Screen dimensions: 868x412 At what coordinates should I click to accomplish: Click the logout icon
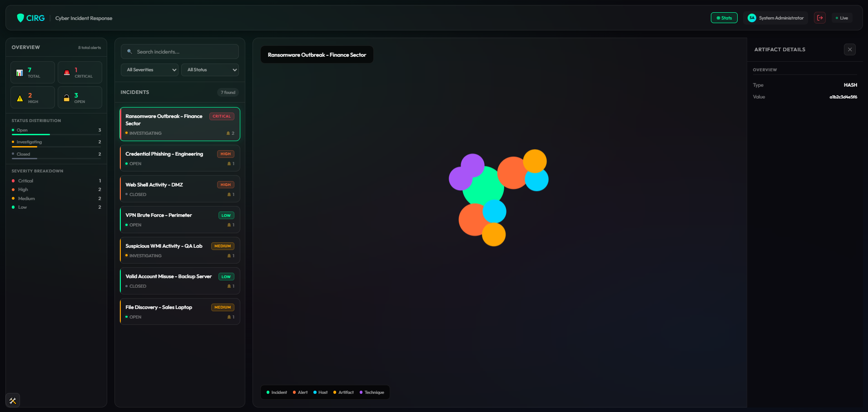pos(820,18)
